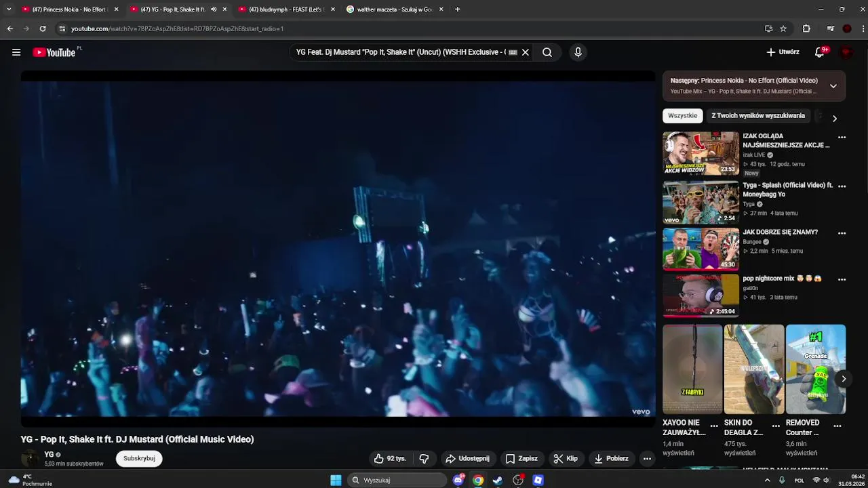868x488 pixels.
Task: Open options menu for IZAK OGLĄDA video
Action: [842, 138]
